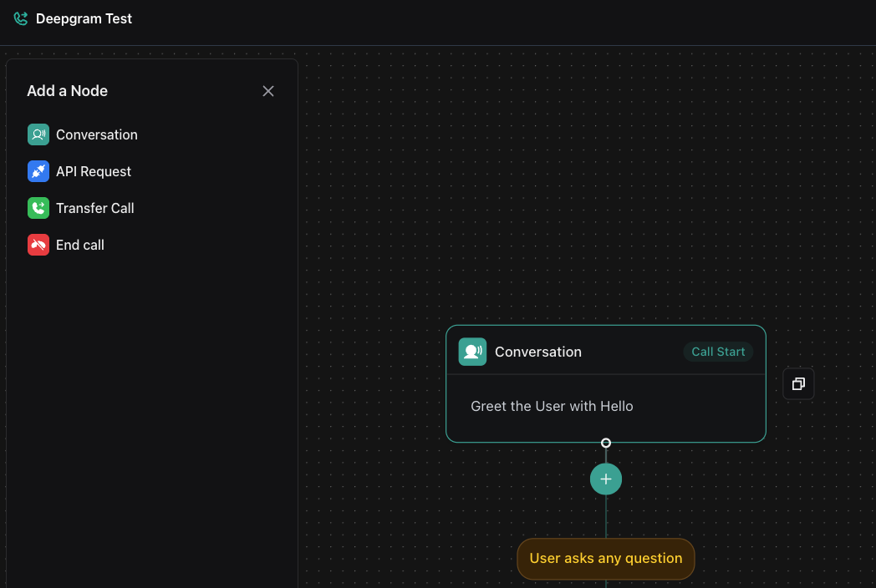This screenshot has height=588, width=876.
Task: Duplicate the Conversation node with copy icon
Action: (798, 384)
